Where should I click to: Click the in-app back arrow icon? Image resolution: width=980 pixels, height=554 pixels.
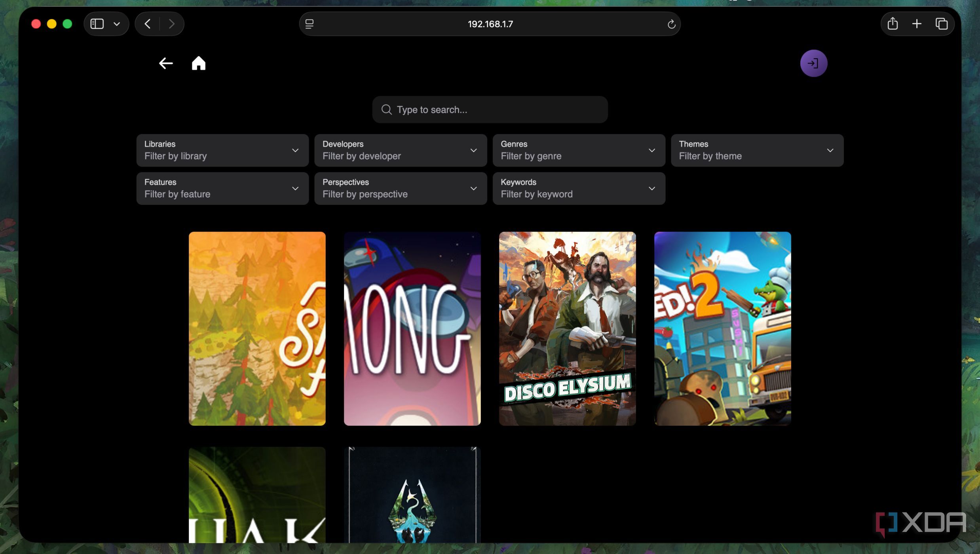[x=166, y=63]
